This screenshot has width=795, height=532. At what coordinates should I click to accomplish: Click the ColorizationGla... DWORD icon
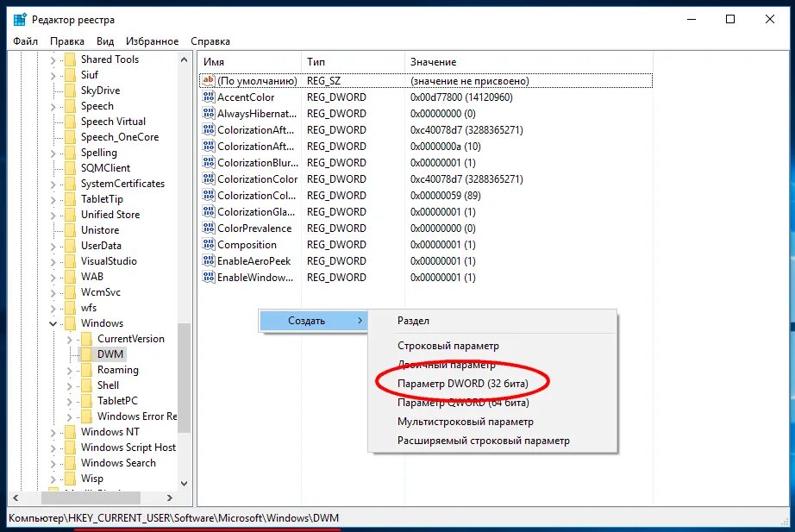(x=209, y=211)
